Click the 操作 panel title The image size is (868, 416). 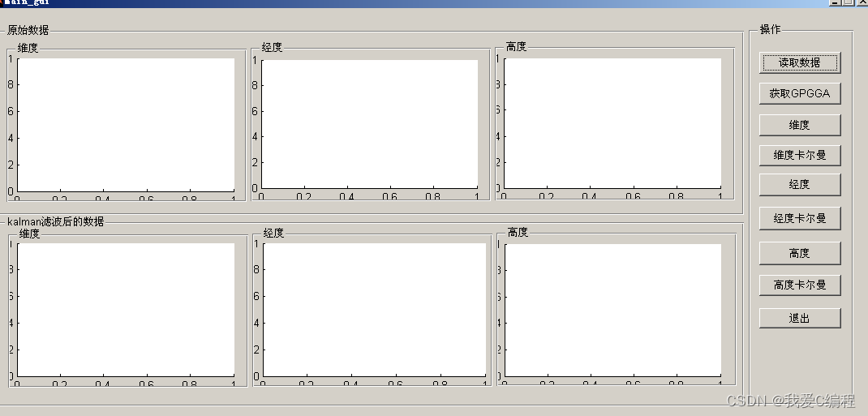tap(770, 29)
